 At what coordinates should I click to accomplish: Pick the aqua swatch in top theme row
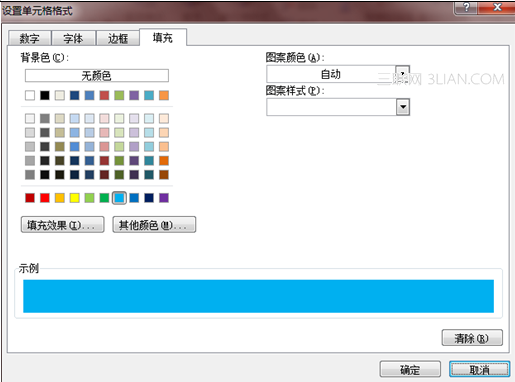click(x=149, y=95)
